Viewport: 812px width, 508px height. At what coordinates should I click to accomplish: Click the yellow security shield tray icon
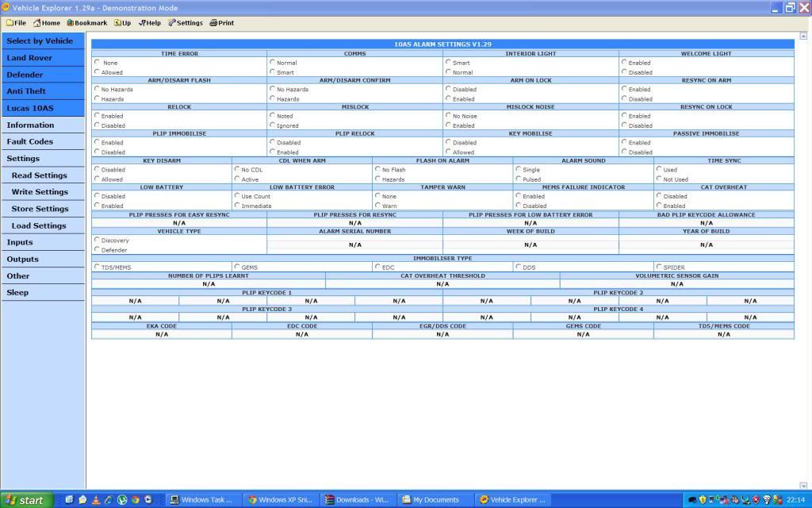pyautogui.click(x=702, y=500)
